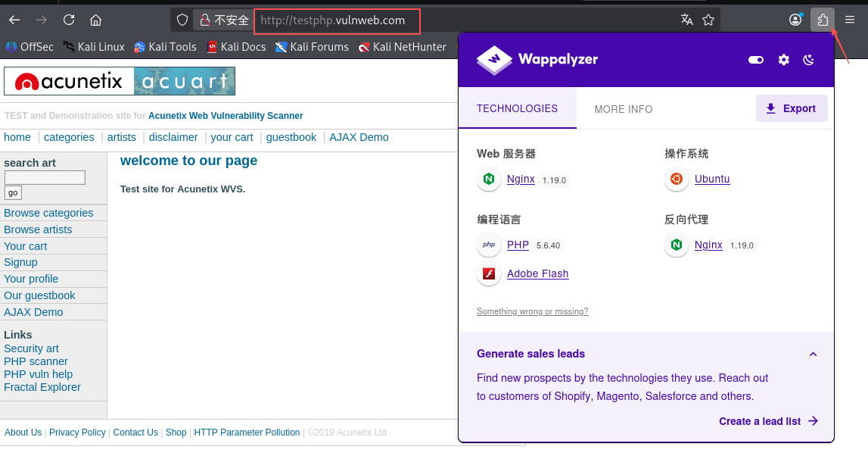Open the Adobe Flash link
The height and width of the screenshot is (456, 868).
(x=537, y=273)
